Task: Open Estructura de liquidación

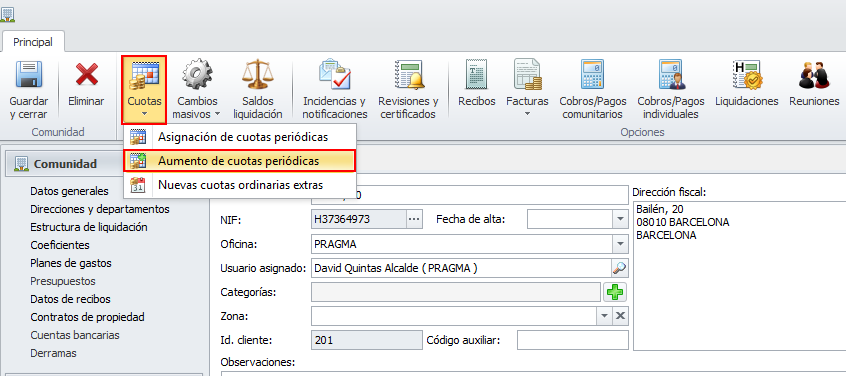Action: click(89, 227)
